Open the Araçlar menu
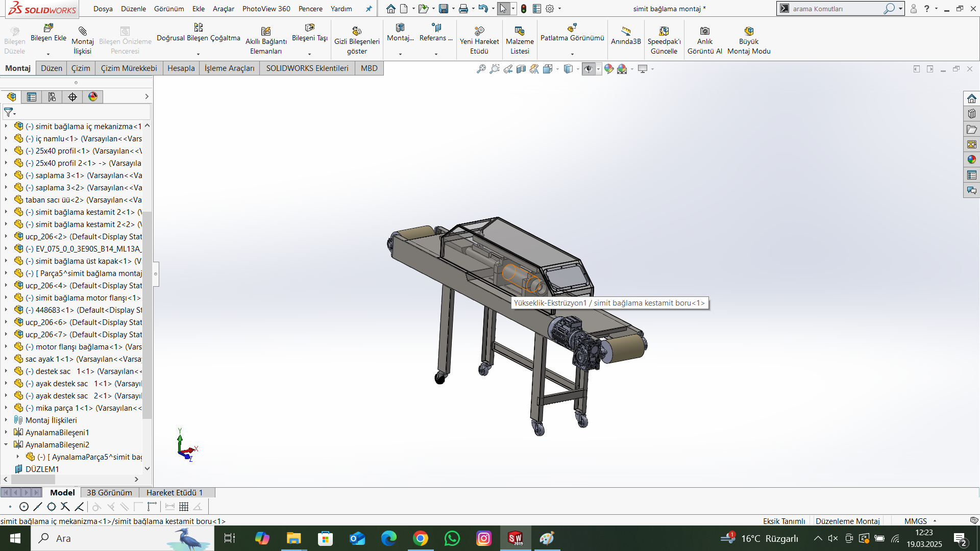This screenshot has height=551, width=980. coord(223,9)
